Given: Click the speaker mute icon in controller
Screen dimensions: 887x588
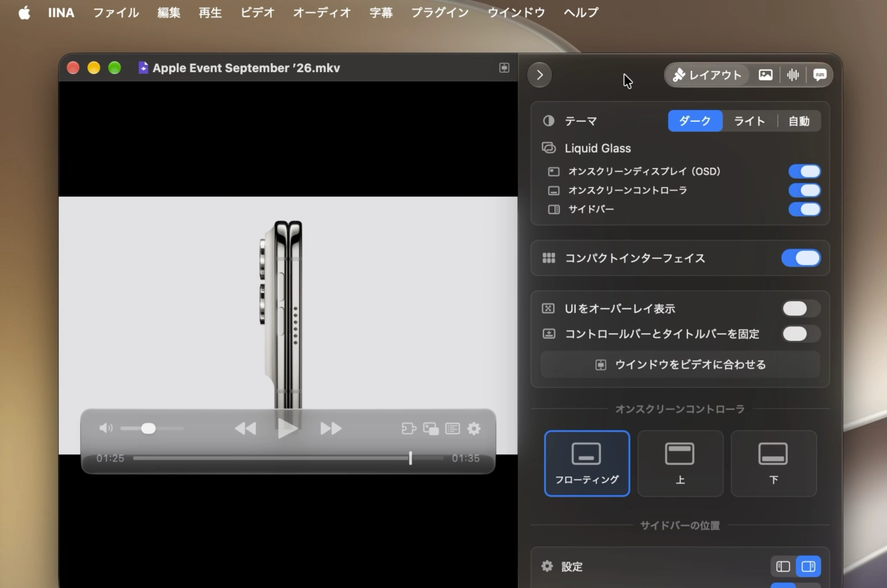Looking at the screenshot, I should (105, 428).
